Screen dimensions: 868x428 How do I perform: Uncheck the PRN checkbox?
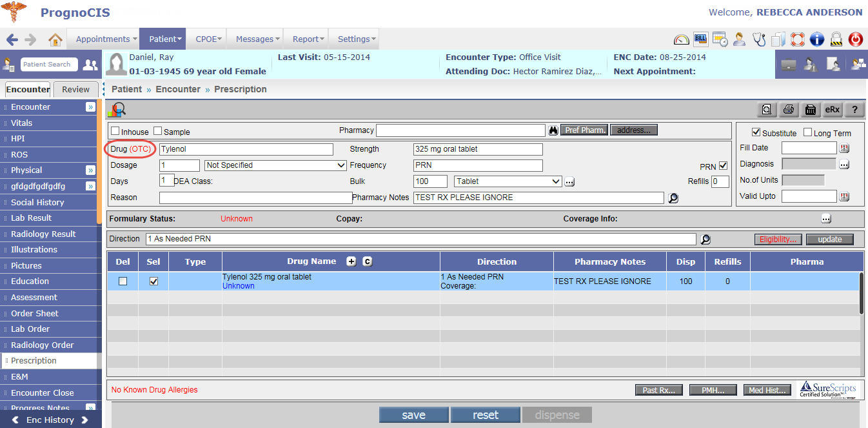(x=724, y=166)
